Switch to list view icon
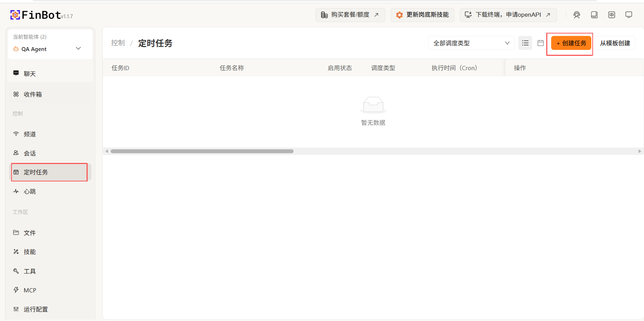Screen dimensions: 644x321 click(x=525, y=43)
